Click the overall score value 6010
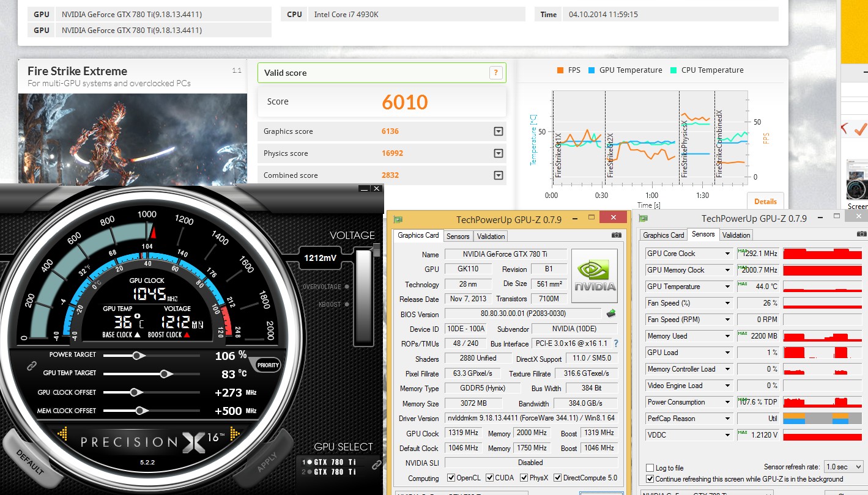868x495 pixels. [x=405, y=102]
